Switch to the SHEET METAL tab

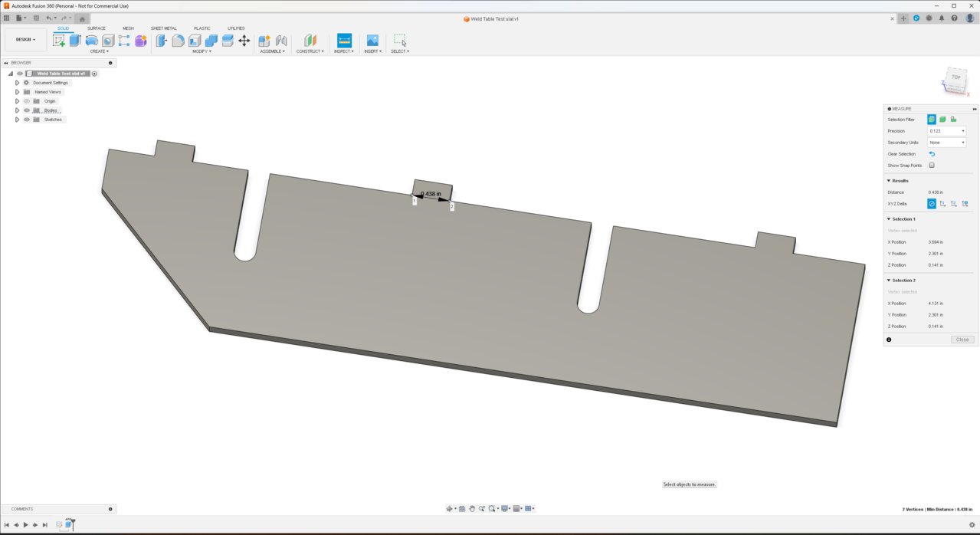tap(164, 28)
